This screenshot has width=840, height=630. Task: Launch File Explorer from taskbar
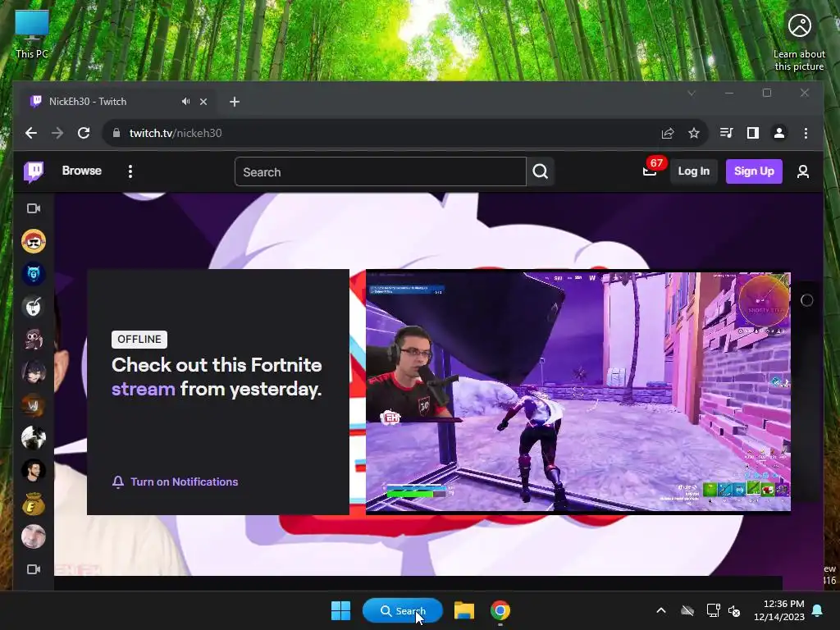464,610
